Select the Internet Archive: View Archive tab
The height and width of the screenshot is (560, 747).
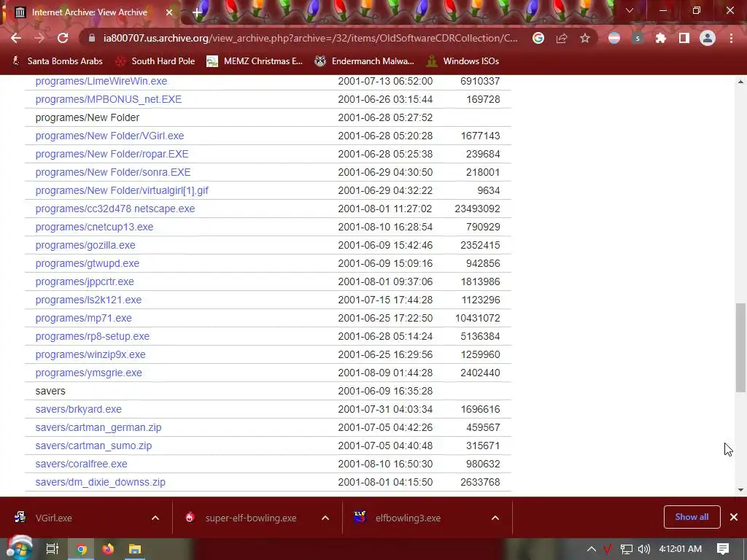point(90,12)
